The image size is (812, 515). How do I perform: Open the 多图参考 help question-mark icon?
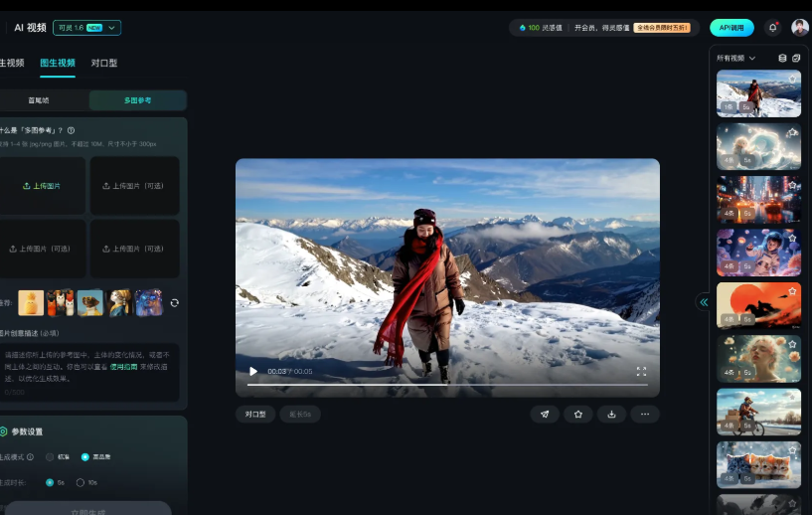click(x=71, y=130)
